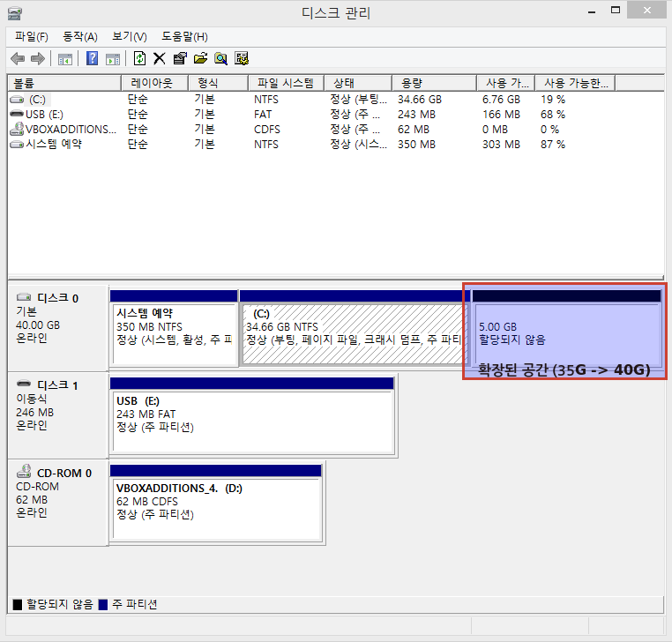Click the CDFS file system cell
Viewport: 672px width, 642px height.
tap(267, 130)
